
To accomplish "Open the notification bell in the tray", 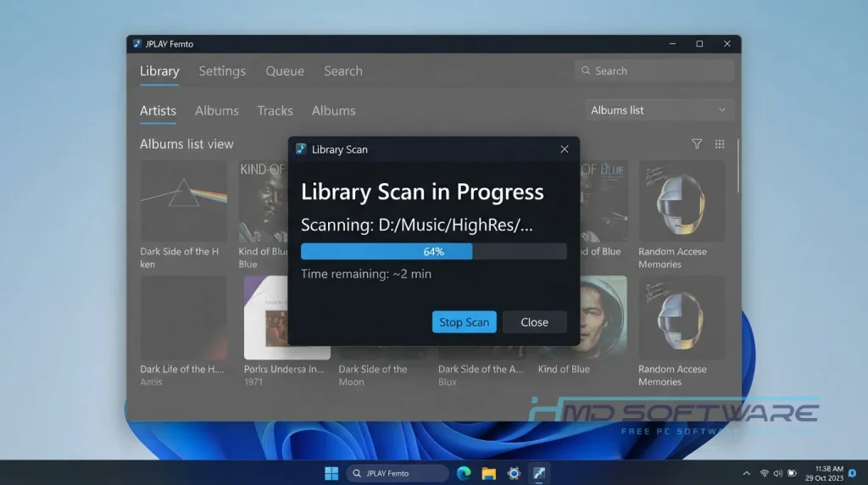I will [x=853, y=473].
